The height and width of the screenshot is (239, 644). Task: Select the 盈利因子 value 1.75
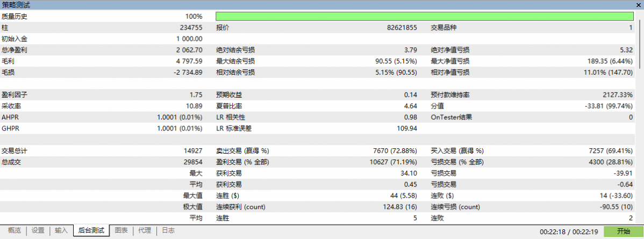click(x=196, y=95)
